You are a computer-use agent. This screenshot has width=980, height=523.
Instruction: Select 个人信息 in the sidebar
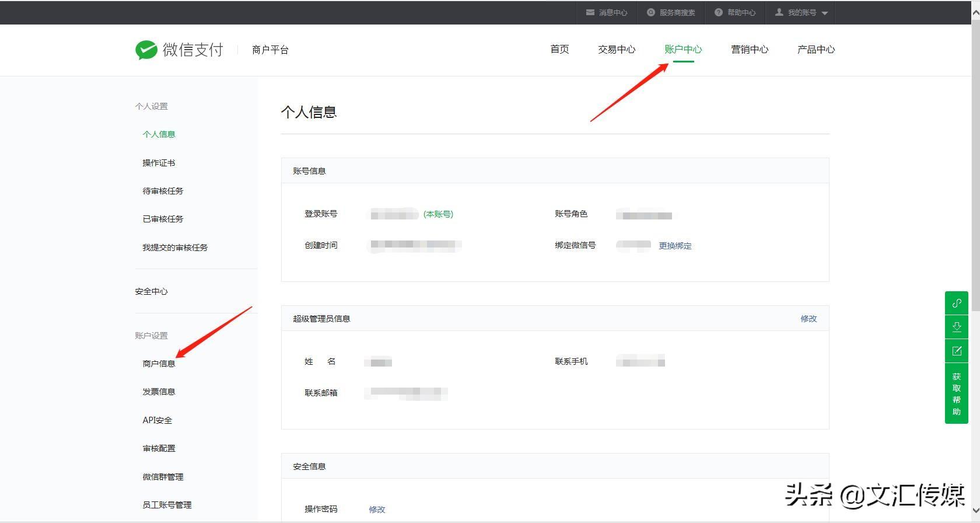coord(159,134)
